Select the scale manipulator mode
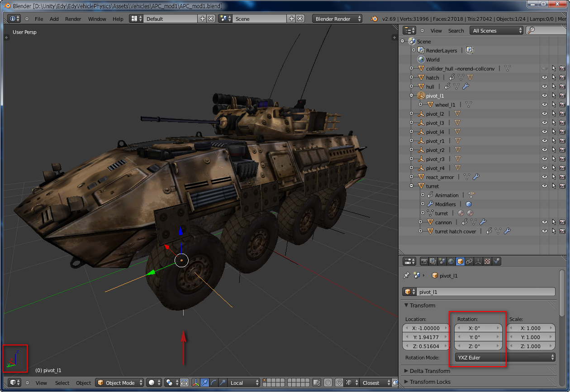570x392 pixels. (223, 383)
